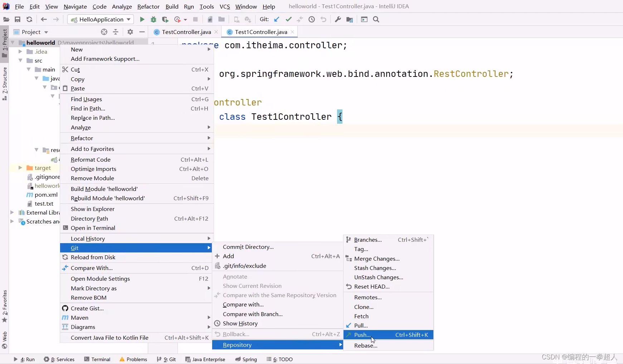Select test.txt in project tree

coord(44,203)
